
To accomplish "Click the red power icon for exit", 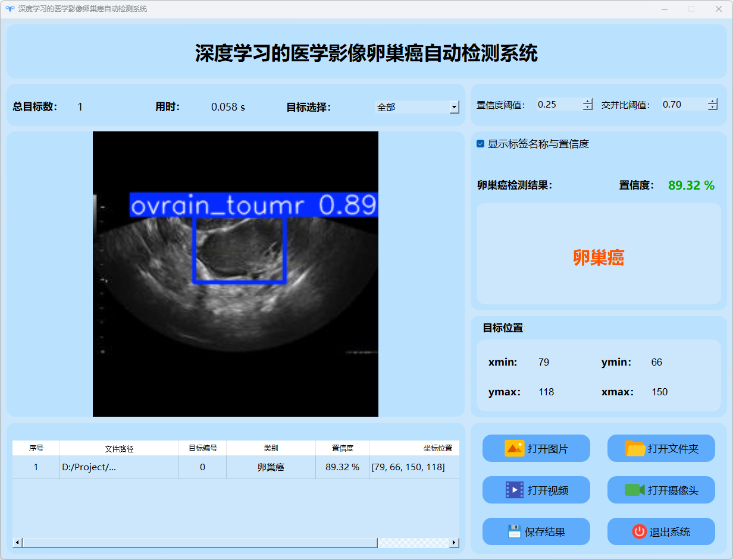I will 639,531.
